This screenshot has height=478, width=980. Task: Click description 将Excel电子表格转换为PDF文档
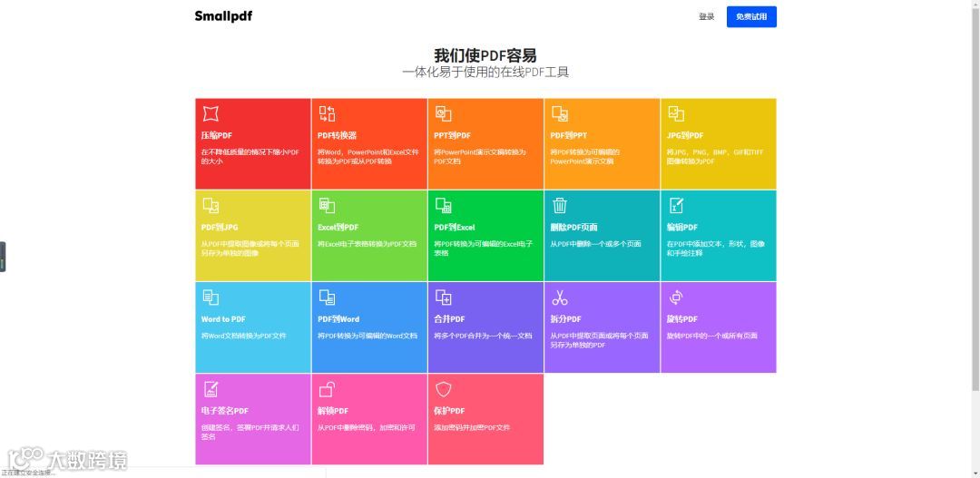(367, 244)
